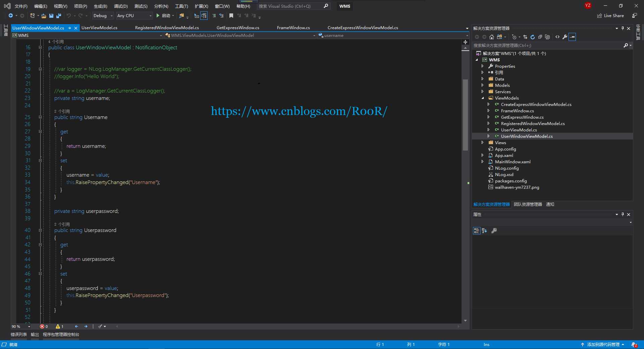644x349 pixels.
Task: Click the notifications icon in status bar
Action: tap(634, 345)
